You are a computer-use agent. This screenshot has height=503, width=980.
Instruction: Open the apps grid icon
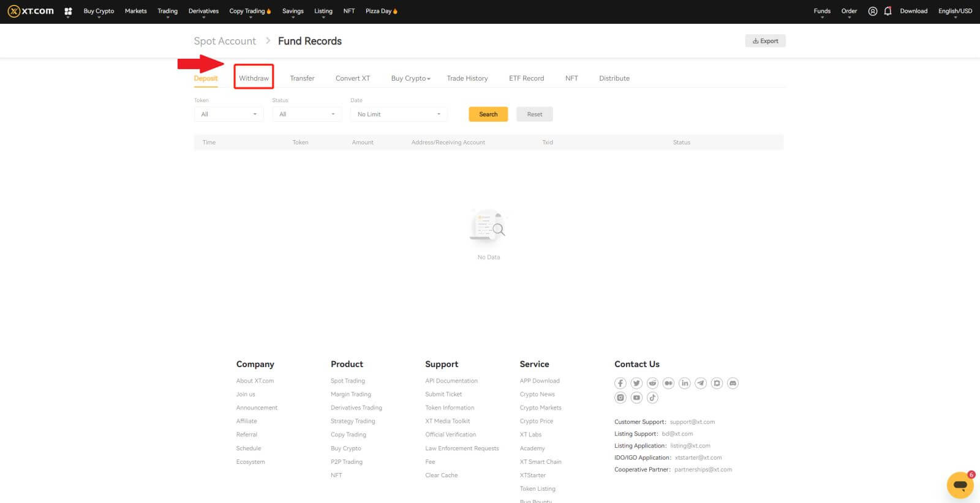68,11
